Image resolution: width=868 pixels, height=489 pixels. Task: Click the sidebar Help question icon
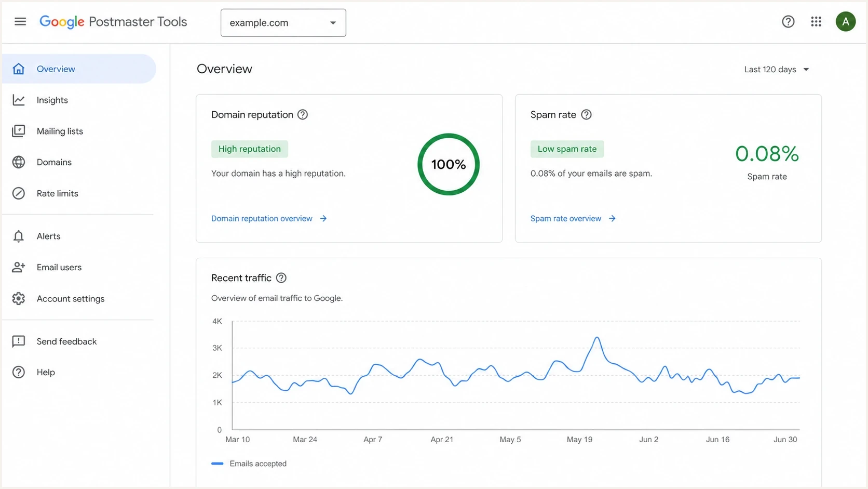coord(19,372)
